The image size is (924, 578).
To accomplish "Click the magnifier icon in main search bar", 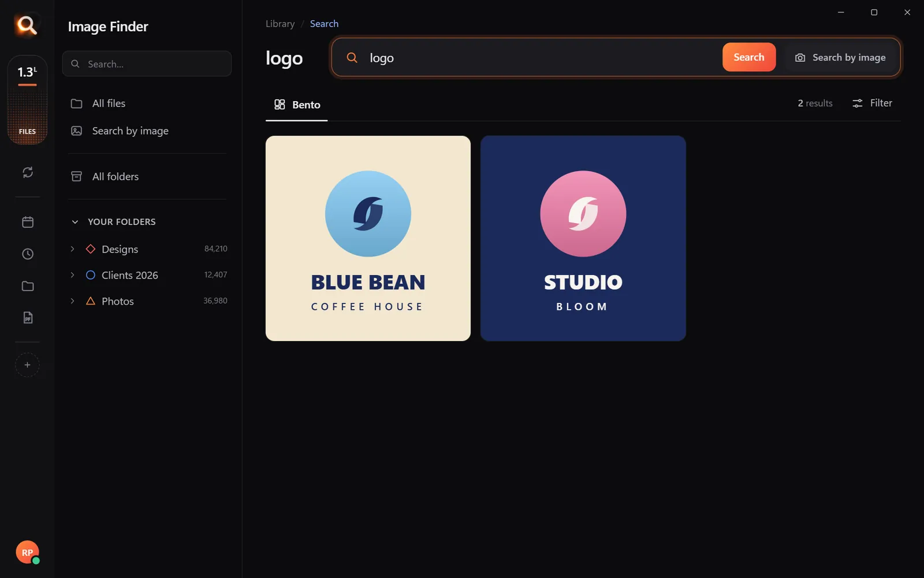I will pyautogui.click(x=352, y=57).
